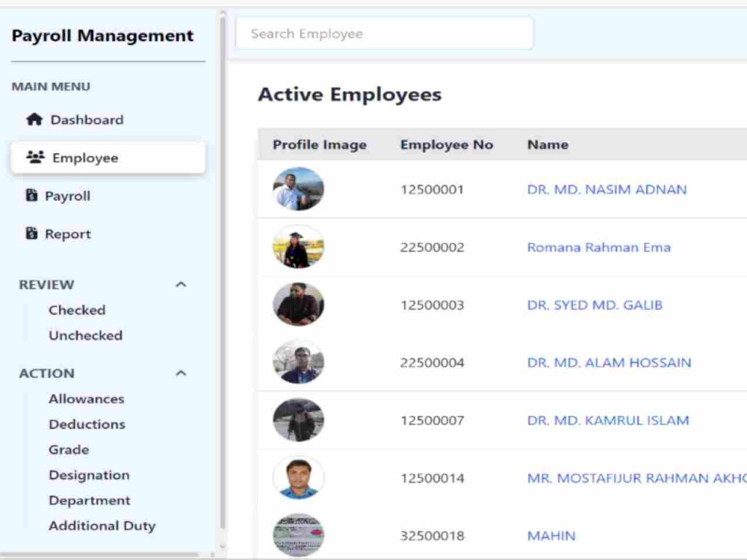Click employee number 12500001
Viewport: 747px width, 560px height.
click(432, 190)
